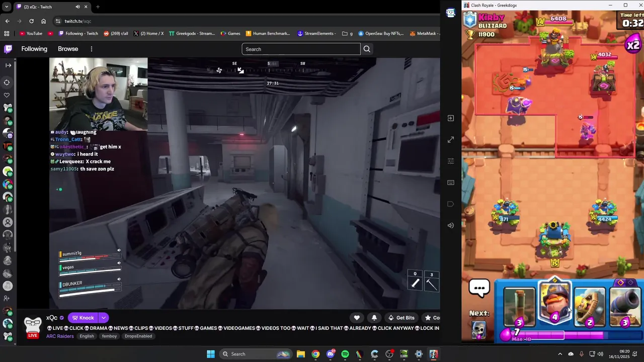Click the heart icon in Twitch sidebar
Viewport: 644px width, 362px height.
tap(7, 95)
